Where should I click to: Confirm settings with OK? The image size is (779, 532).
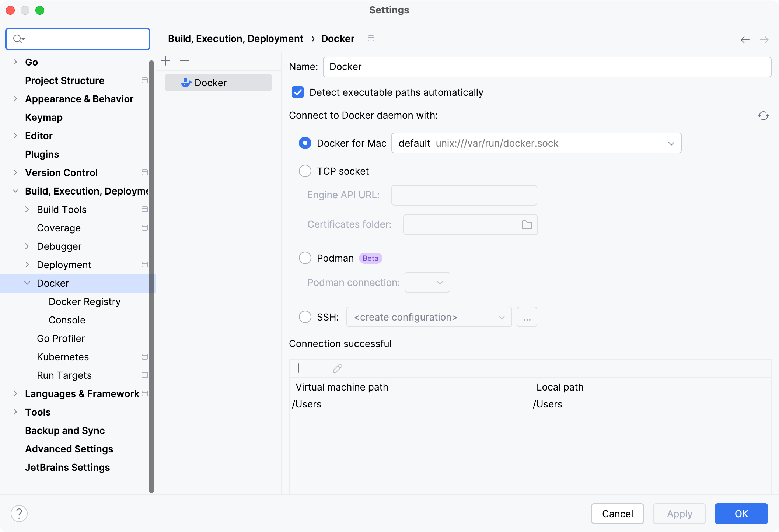coord(741,513)
